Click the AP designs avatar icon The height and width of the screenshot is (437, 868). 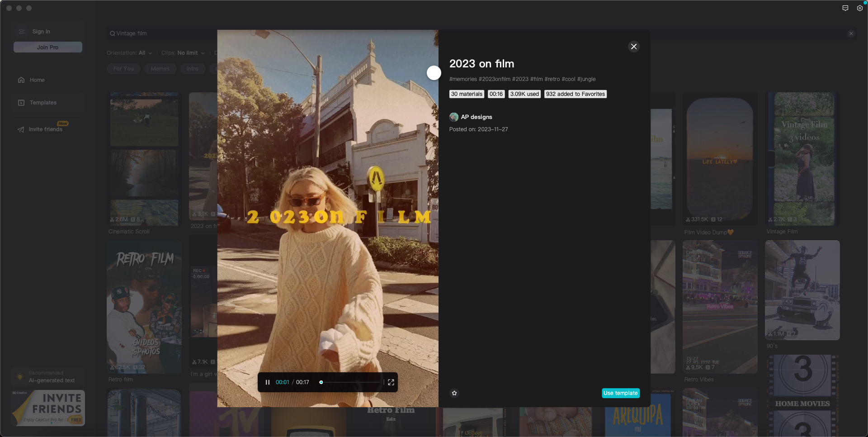tap(454, 117)
